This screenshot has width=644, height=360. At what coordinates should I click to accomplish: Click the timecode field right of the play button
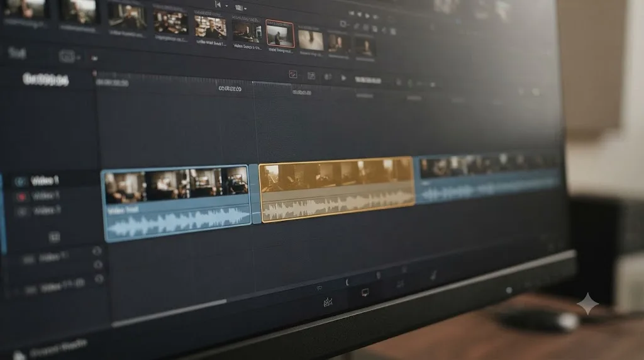click(x=368, y=80)
